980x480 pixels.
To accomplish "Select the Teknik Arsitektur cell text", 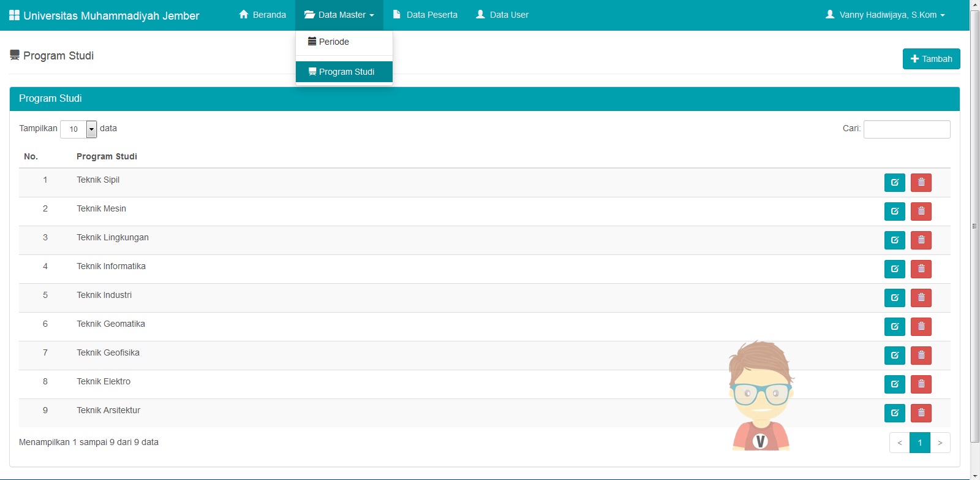I will (x=108, y=410).
